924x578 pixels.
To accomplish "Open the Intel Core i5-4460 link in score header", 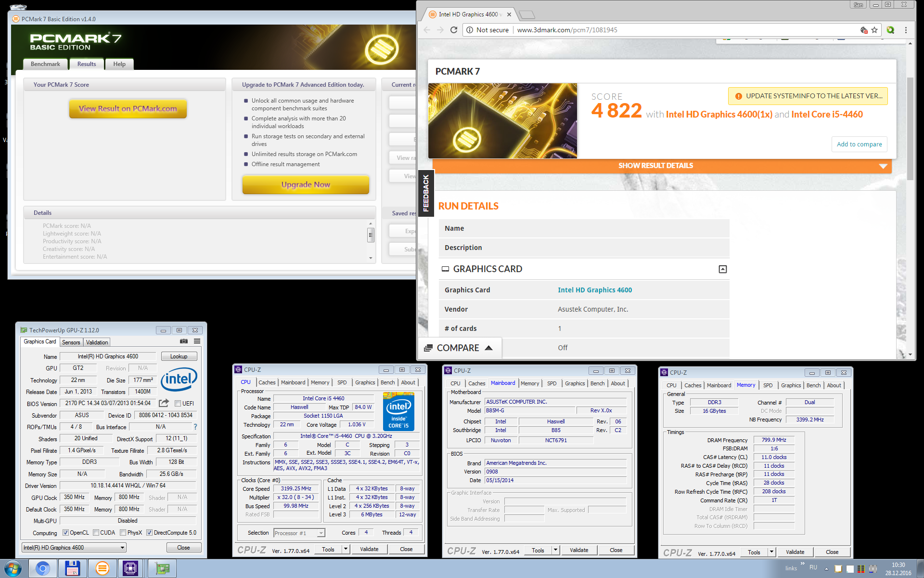I will pos(827,114).
